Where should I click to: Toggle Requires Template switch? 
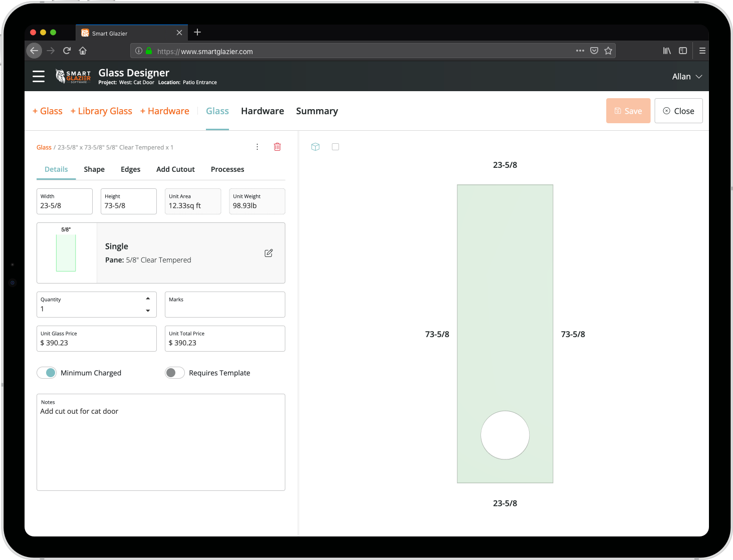[x=175, y=373]
